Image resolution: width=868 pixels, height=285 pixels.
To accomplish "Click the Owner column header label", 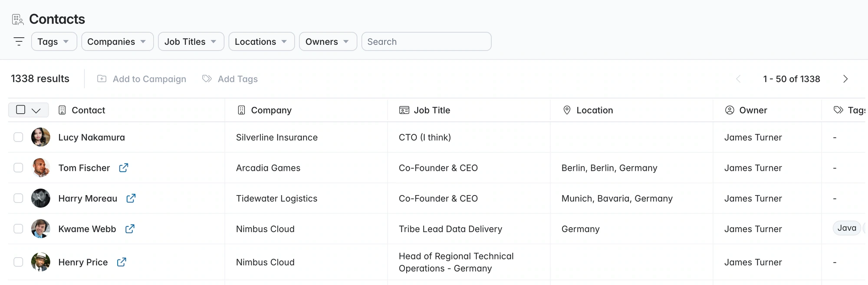I will click(x=753, y=110).
